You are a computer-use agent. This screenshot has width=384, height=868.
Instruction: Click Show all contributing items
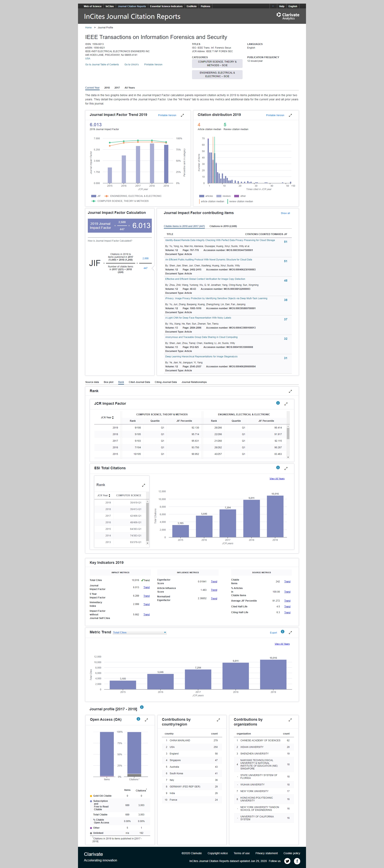pyautogui.click(x=285, y=213)
